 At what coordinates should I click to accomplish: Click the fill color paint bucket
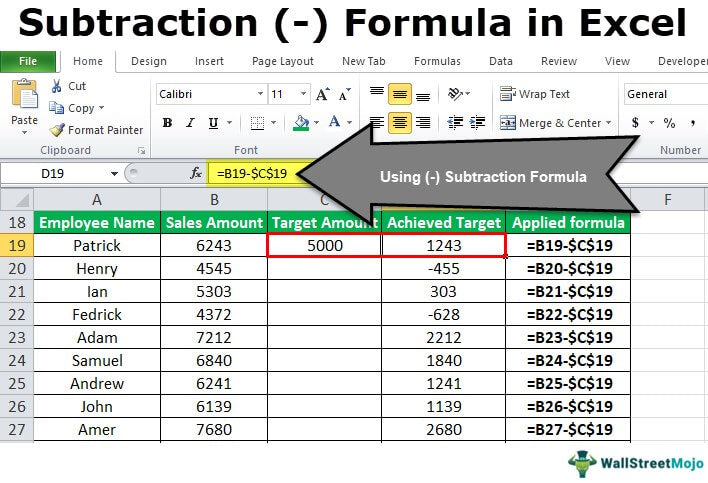pos(301,123)
